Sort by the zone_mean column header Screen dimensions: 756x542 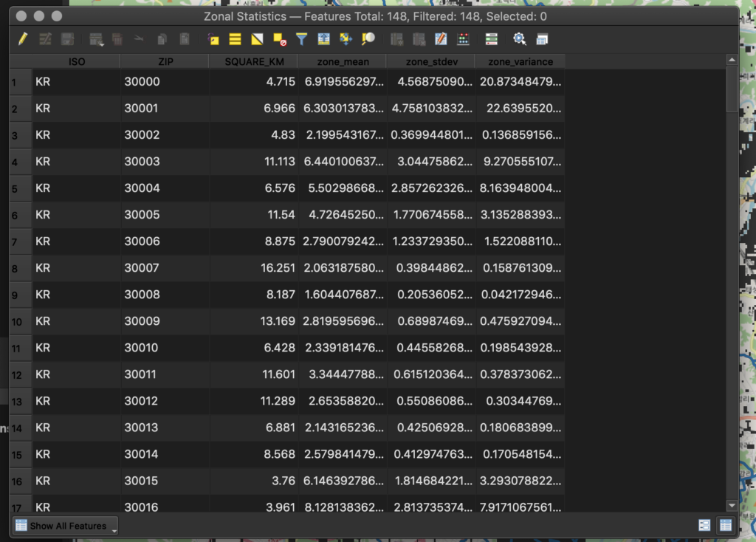343,62
